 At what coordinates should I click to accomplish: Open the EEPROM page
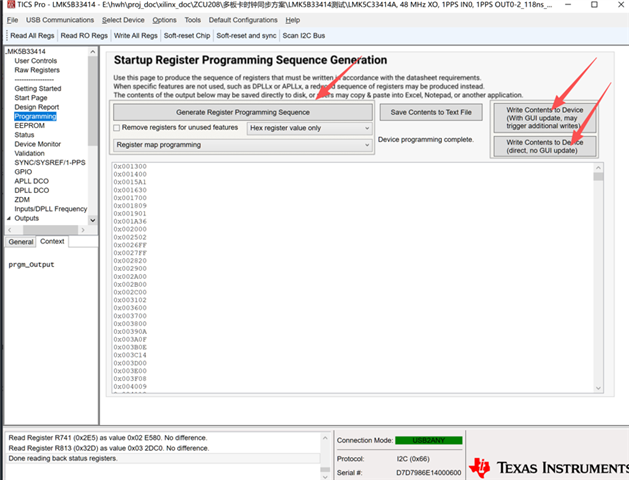[x=29, y=126]
